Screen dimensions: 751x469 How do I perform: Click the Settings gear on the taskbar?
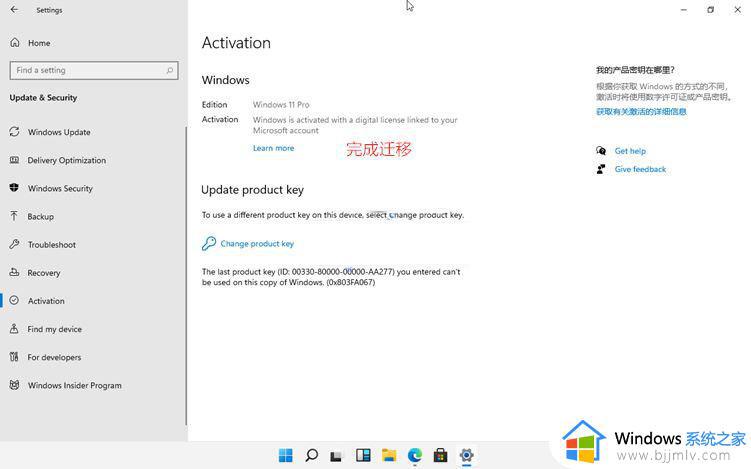coord(466,455)
